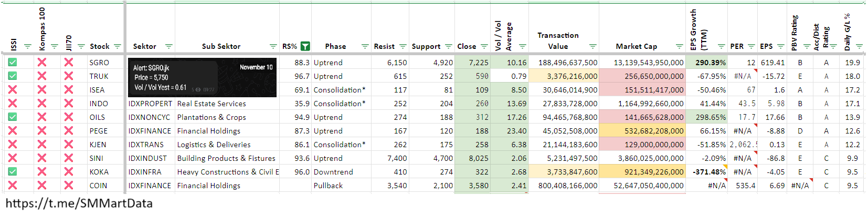Click the SGRO alert tooltip popup
Screen dimensions: 868x215
(x=202, y=78)
